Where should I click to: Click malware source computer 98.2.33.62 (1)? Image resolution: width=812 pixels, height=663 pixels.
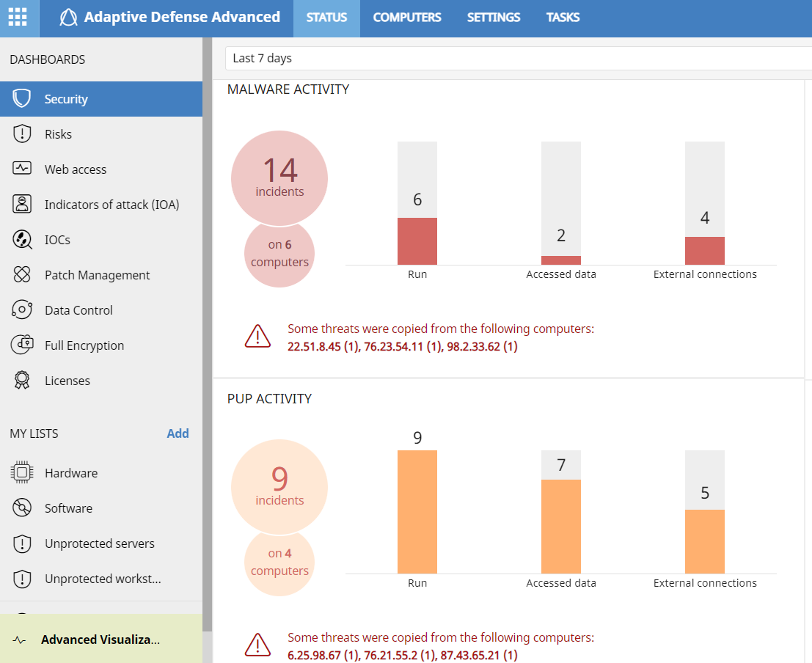coord(482,346)
